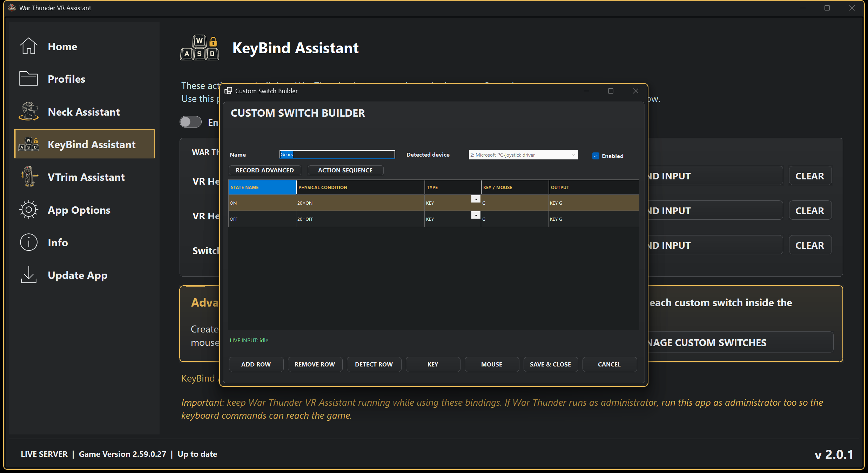Image resolution: width=868 pixels, height=473 pixels.
Task: Click LIVE SERVER status text
Action: (44, 454)
